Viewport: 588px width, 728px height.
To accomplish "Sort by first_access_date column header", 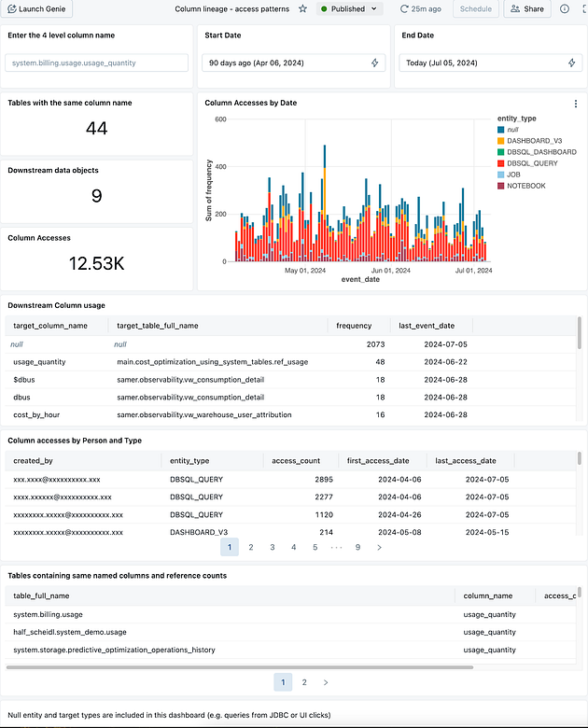I will 378,460.
